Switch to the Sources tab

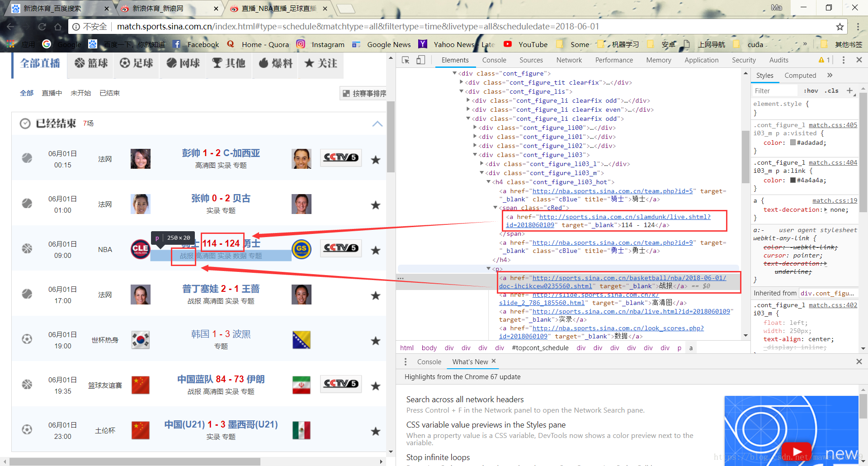click(x=531, y=60)
